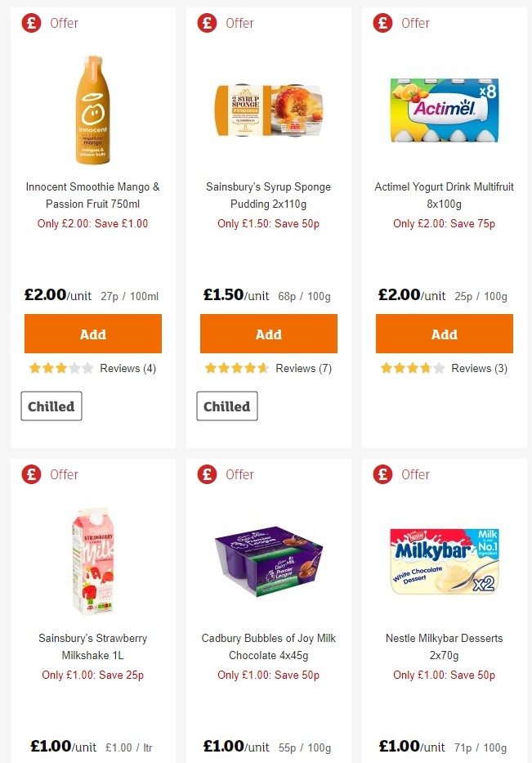532x763 pixels.
Task: Click the fourth star on Actimel rating
Action: 424,369
